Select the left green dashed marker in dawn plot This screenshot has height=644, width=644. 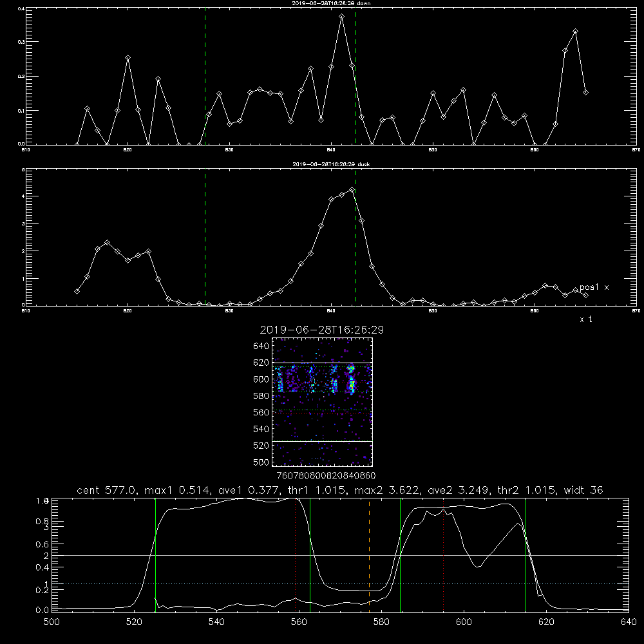(x=205, y=76)
